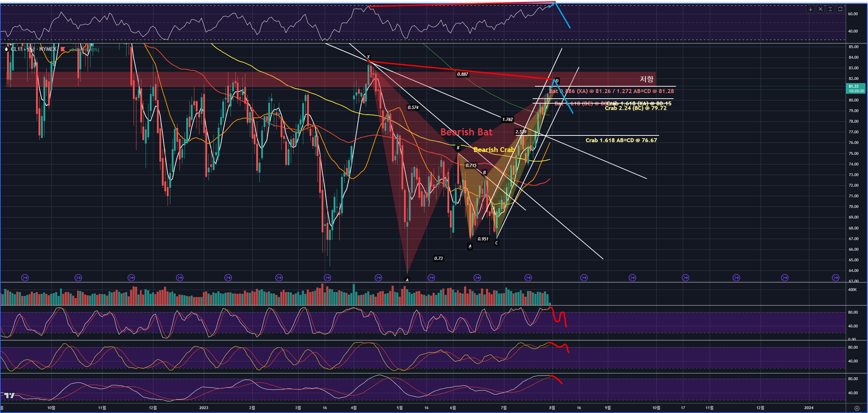Delete the top RSI pane with X icon
The width and height of the screenshot is (868, 413).
(x=820, y=9)
